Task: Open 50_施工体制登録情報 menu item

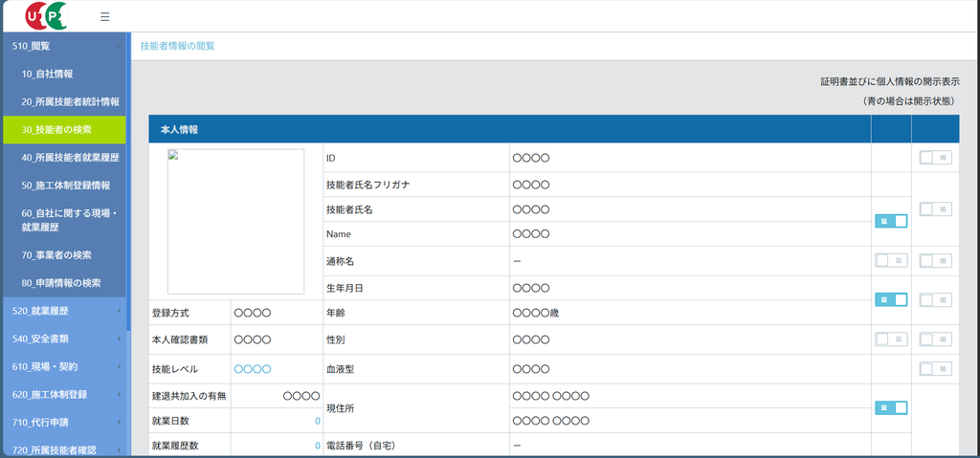Action: click(66, 185)
